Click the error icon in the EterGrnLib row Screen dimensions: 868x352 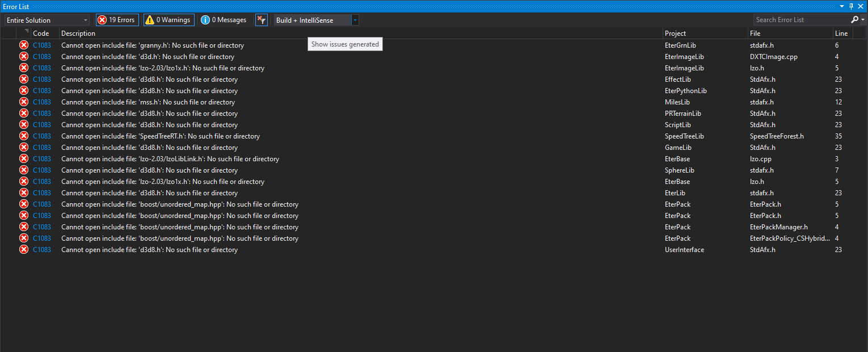(24, 45)
